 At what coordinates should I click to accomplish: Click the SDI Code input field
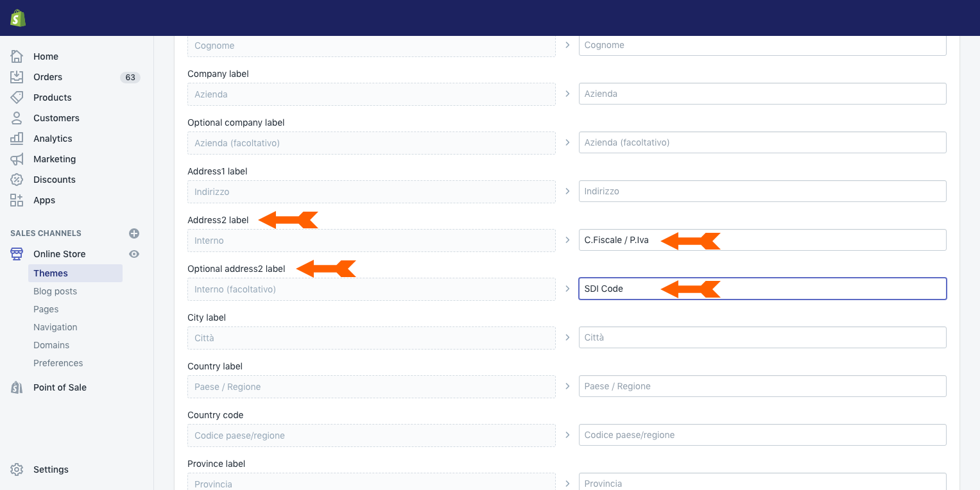(762, 289)
